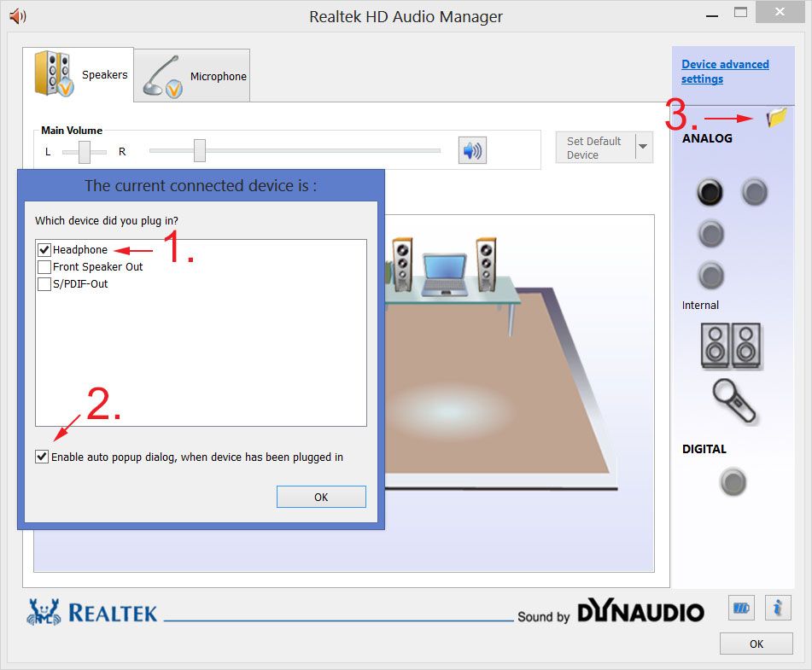The image size is (812, 670).
Task: Click the Main Volume slider handle
Action: pos(199,150)
